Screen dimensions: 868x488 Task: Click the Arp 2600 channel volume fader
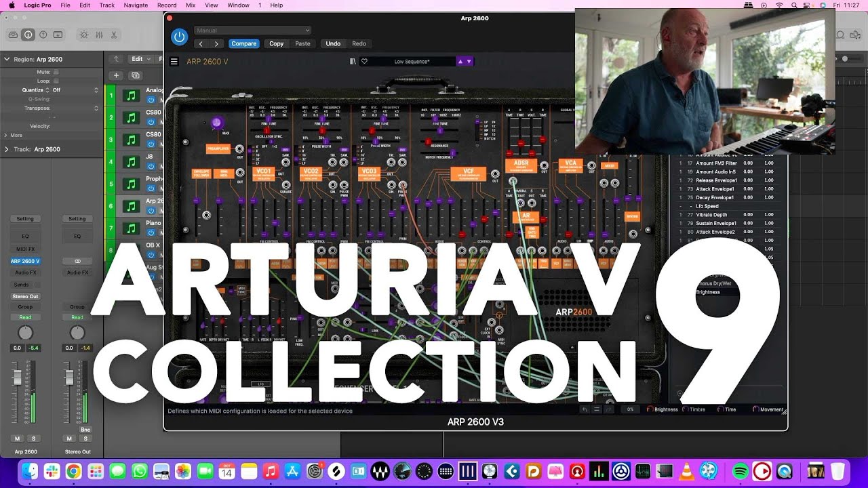[x=18, y=378]
